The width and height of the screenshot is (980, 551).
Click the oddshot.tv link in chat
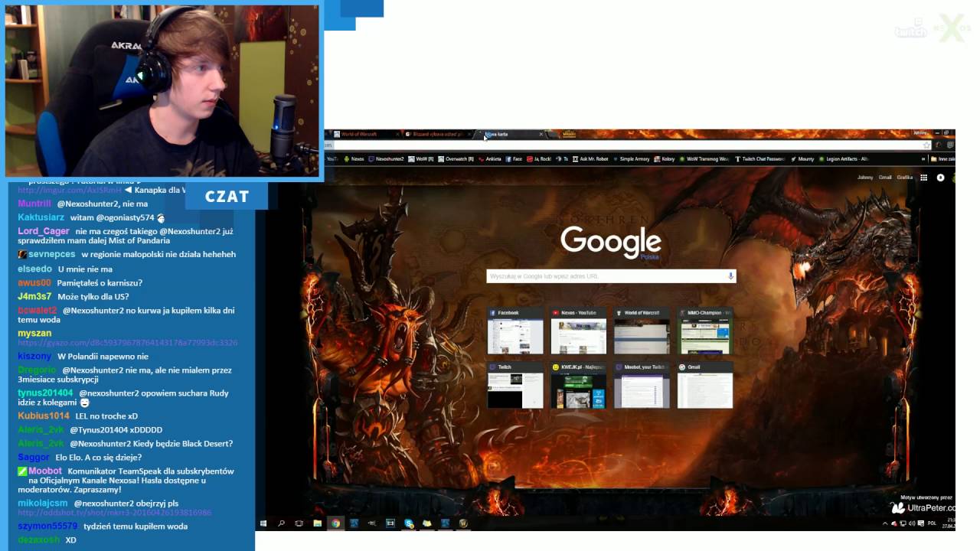(114, 513)
